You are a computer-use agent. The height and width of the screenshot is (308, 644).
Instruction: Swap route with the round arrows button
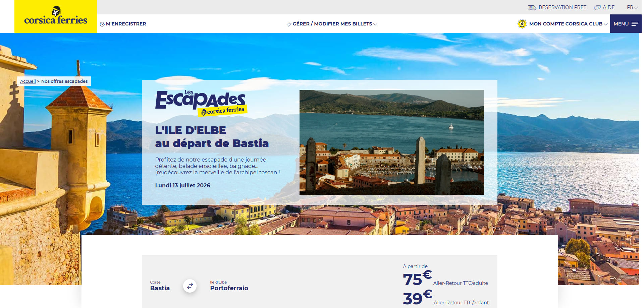(190, 286)
